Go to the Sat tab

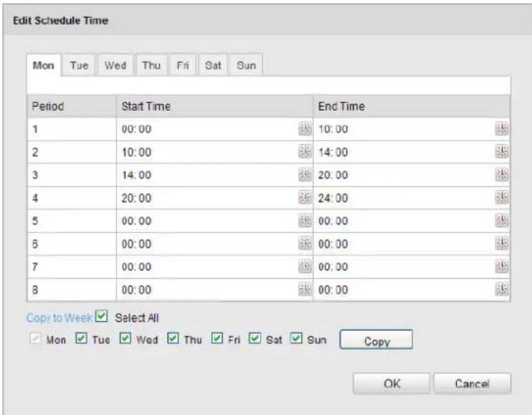point(213,65)
